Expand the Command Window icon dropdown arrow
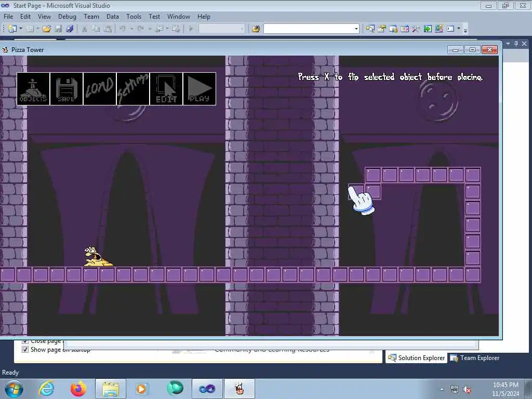The height and width of the screenshot is (399, 532). click(x=459, y=29)
